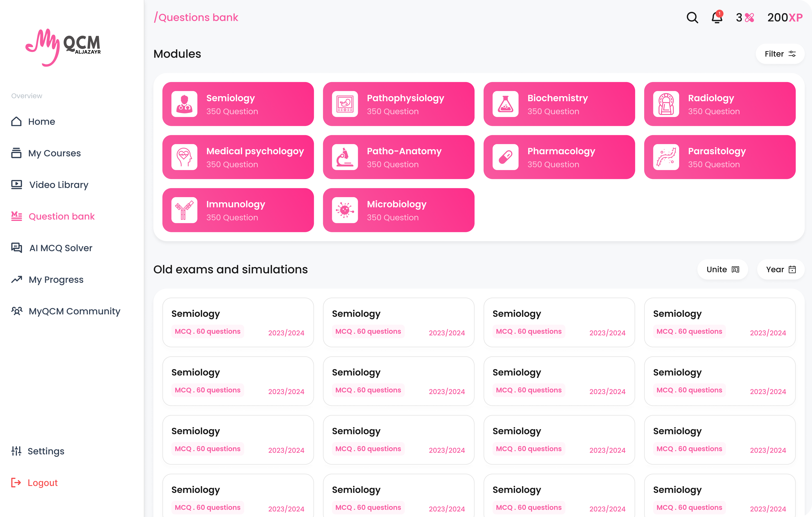Open the Unite selector for old exams
Screen dimensions: 812x517
pos(722,269)
